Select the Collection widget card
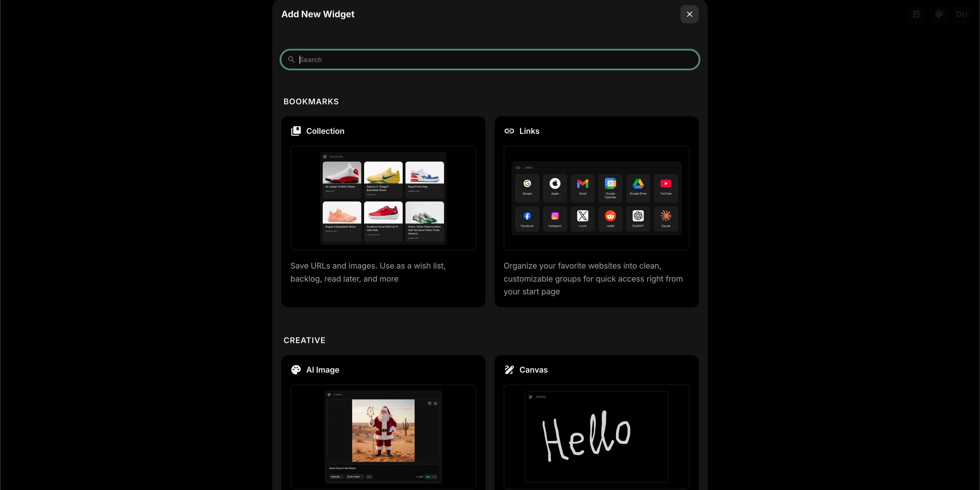The image size is (980, 490). (383, 212)
